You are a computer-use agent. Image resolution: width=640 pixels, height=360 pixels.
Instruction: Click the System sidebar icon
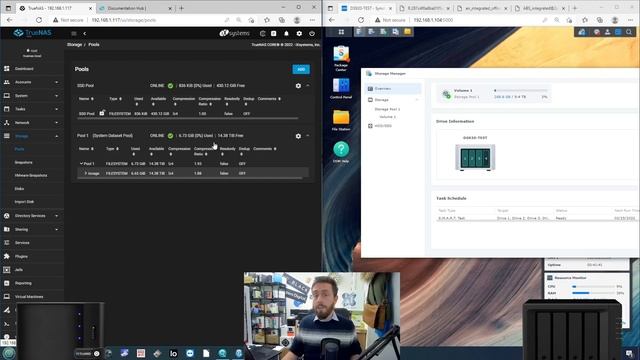7,96
